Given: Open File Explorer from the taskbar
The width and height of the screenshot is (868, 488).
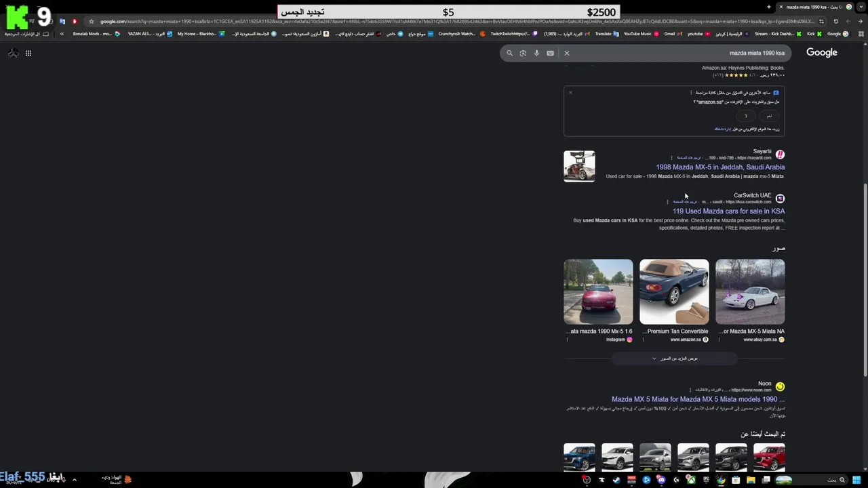Looking at the screenshot, I should coord(751,480).
